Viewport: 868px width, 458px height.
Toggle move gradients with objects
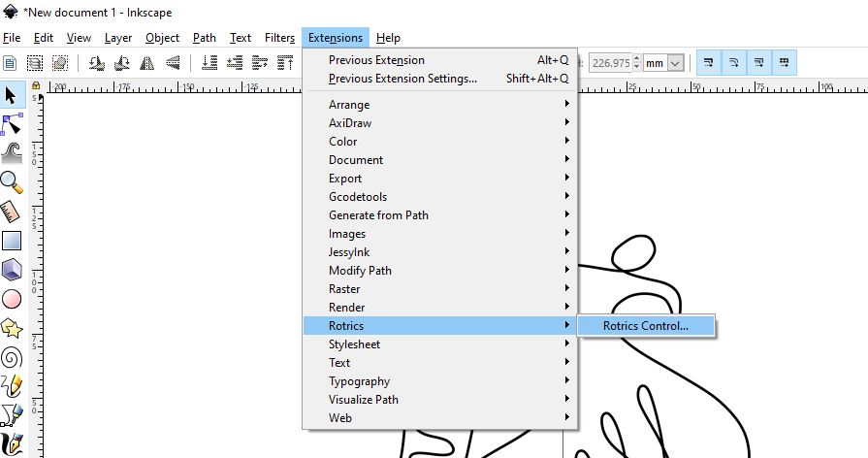[759, 62]
